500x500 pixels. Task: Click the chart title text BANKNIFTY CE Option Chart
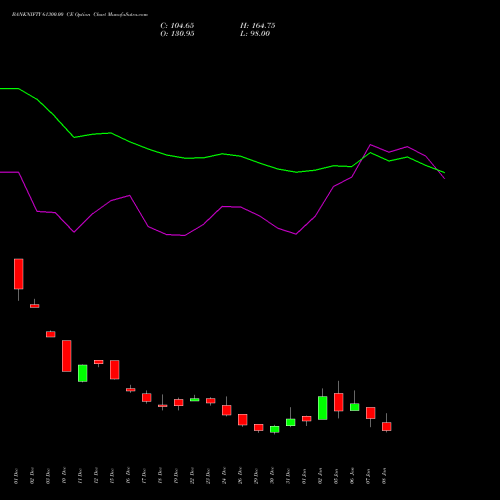coord(80,15)
